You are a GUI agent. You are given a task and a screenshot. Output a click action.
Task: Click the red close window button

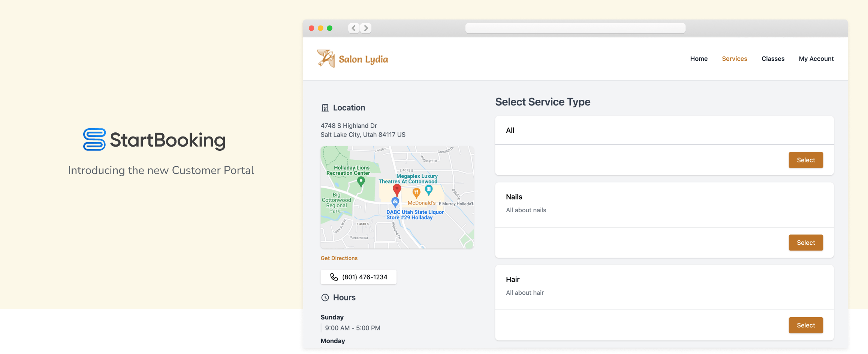point(311,28)
